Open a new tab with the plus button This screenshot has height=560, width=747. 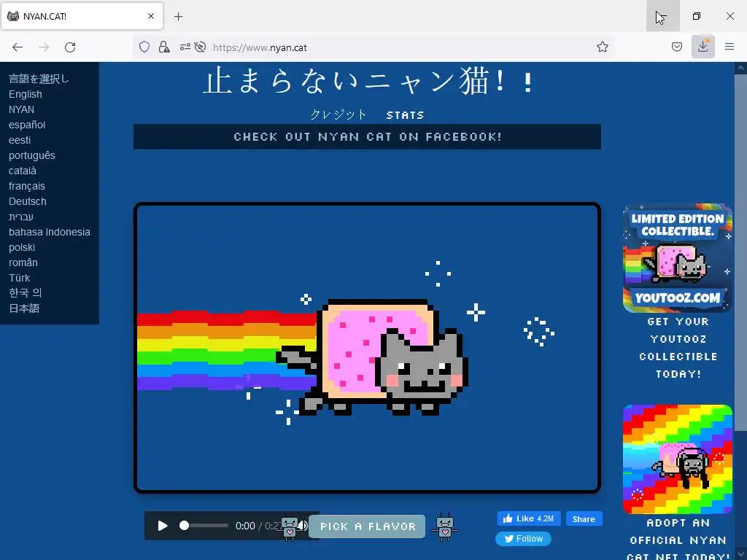(178, 17)
